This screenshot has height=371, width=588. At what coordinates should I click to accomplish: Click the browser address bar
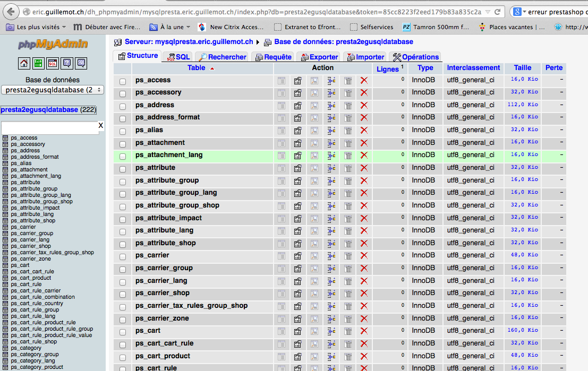tap(257, 12)
